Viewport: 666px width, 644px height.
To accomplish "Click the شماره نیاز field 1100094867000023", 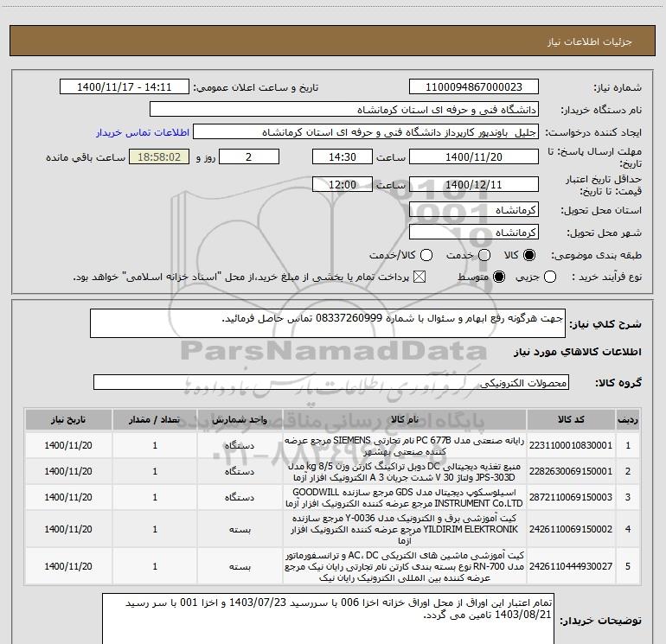I will pyautogui.click(x=474, y=87).
